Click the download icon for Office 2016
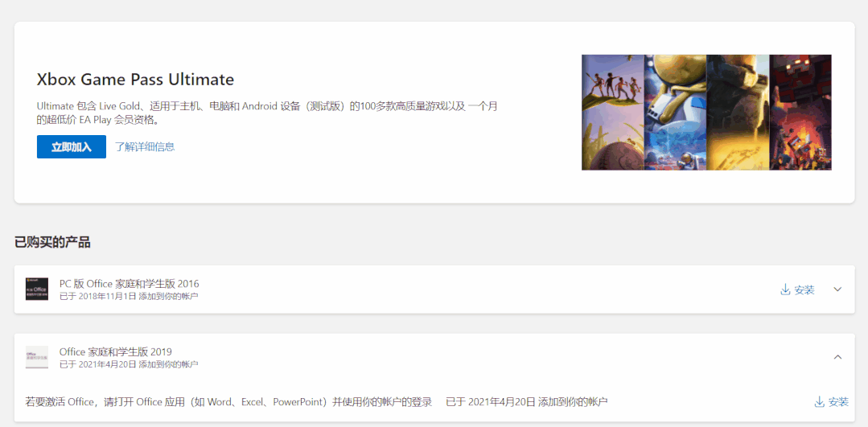The image size is (868, 427). (x=785, y=289)
